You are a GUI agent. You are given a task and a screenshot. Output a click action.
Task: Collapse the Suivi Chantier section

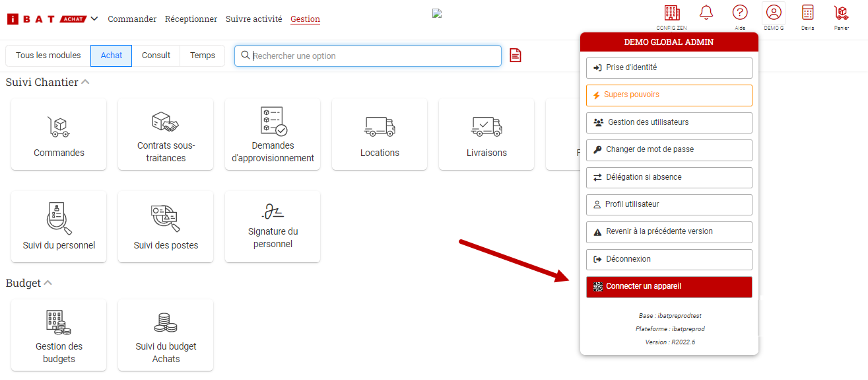coord(85,83)
